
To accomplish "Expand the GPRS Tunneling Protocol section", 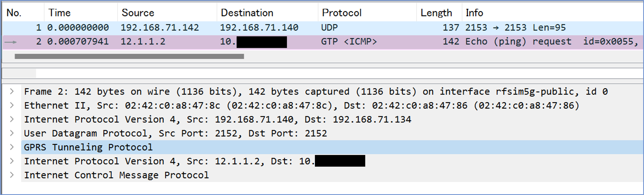I will tap(12, 147).
